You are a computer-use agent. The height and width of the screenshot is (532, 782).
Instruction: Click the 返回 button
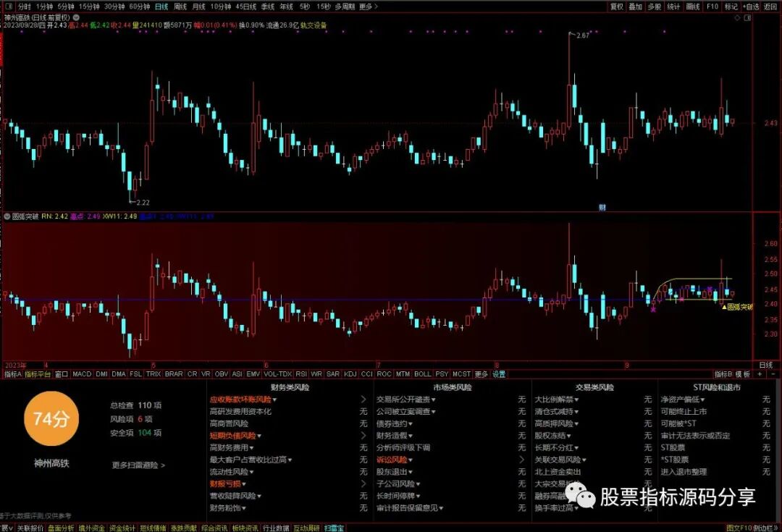coord(770,7)
